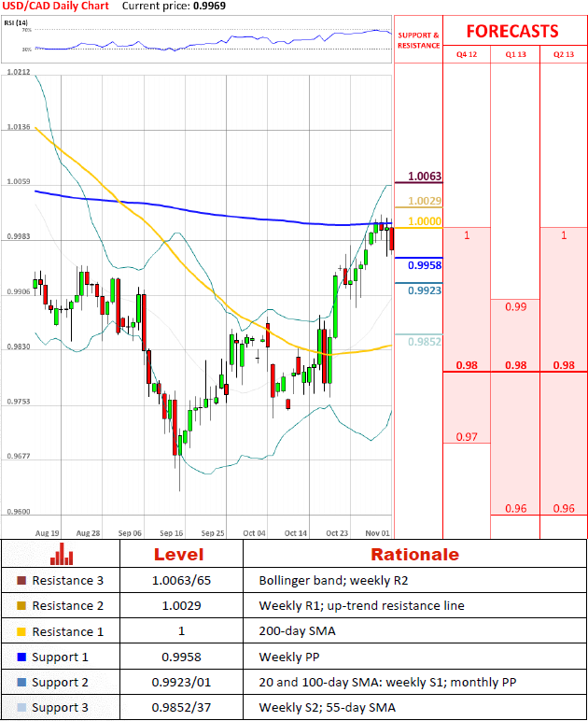Click the Resistance 3 dark red color swatch

[22, 581]
